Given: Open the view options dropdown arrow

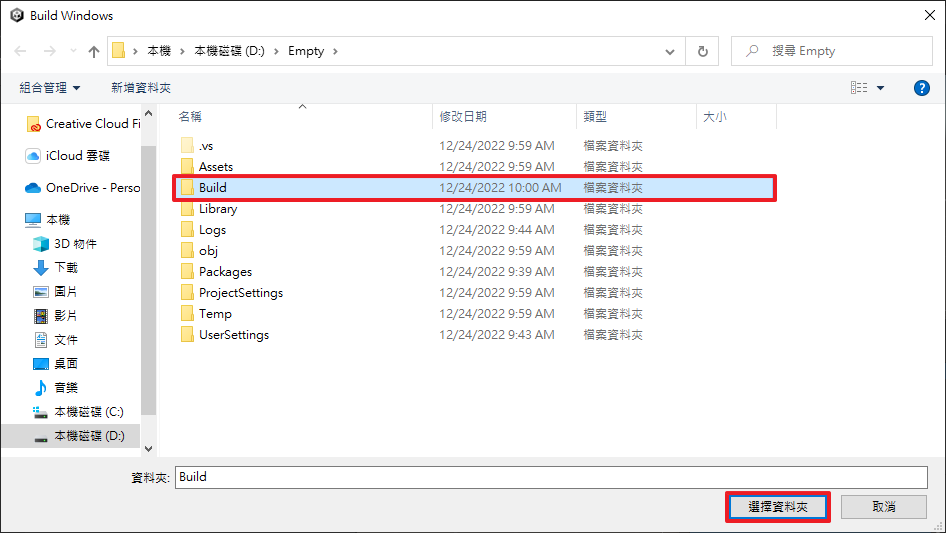Looking at the screenshot, I should 880,88.
